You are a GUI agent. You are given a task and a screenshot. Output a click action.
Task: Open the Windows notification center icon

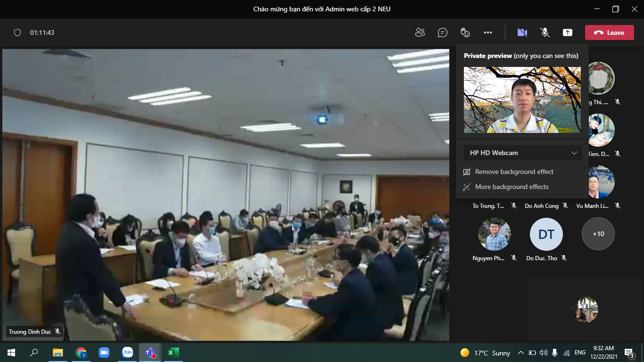(x=629, y=353)
